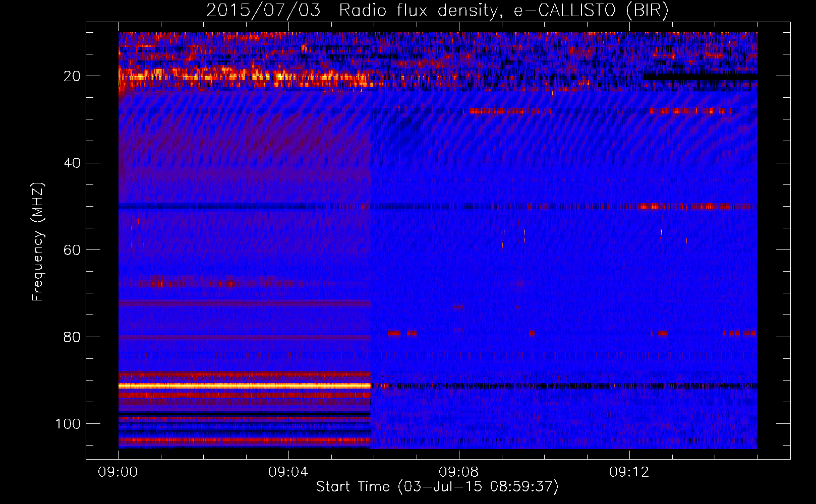Click the '09:04' time tick label
The height and width of the screenshot is (504, 816).
[288, 472]
